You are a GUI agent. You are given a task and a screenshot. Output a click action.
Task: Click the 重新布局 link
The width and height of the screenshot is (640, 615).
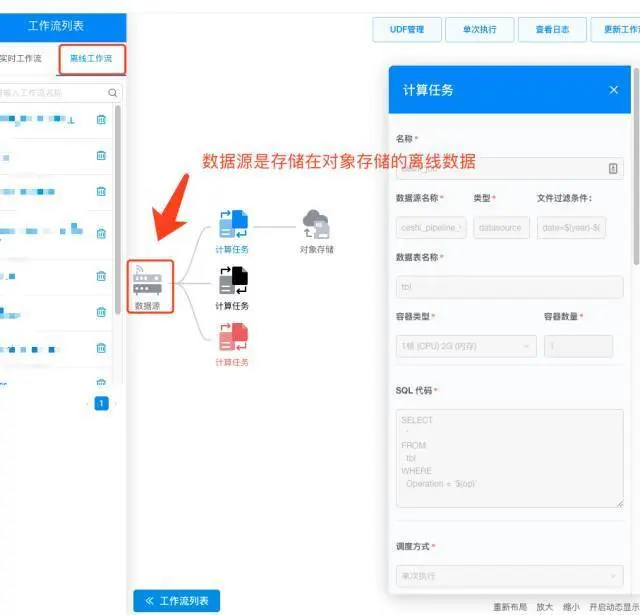click(510, 607)
